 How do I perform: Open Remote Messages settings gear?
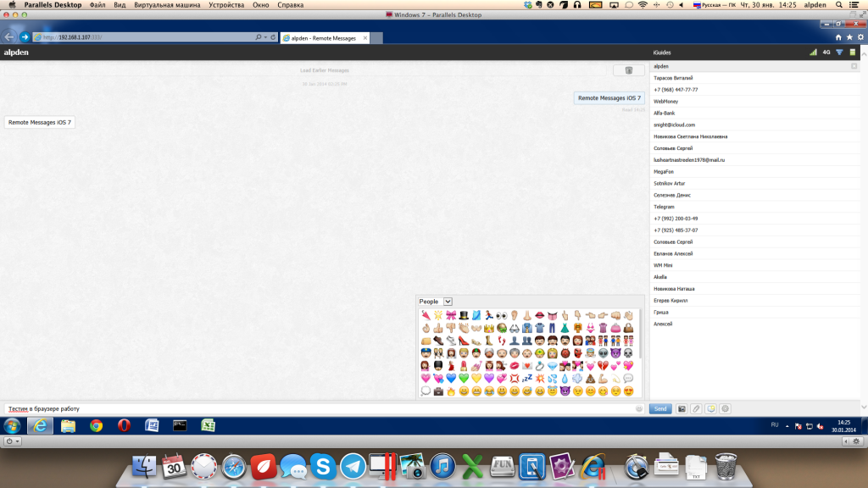pyautogui.click(x=725, y=409)
